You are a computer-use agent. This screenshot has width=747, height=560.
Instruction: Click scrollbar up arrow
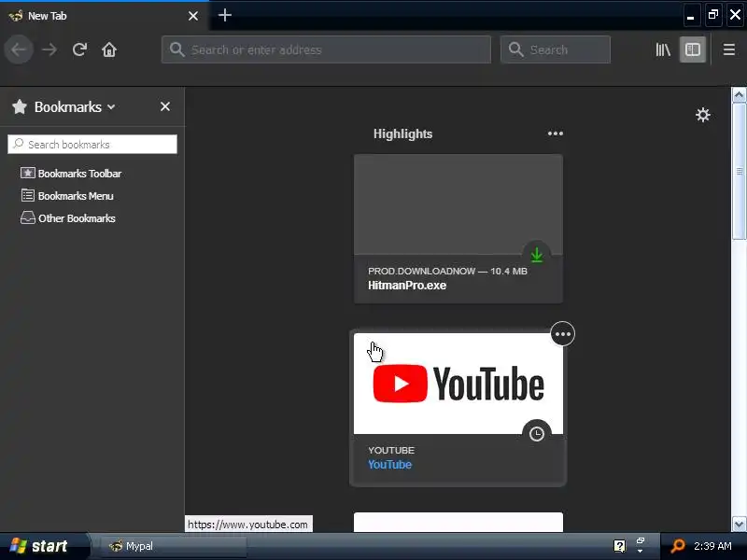[739, 95]
